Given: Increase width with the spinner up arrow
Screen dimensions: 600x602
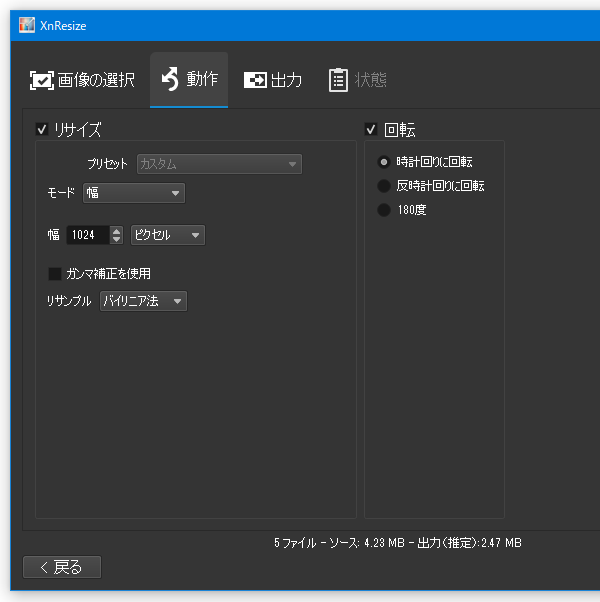Looking at the screenshot, I should click(x=116, y=231).
